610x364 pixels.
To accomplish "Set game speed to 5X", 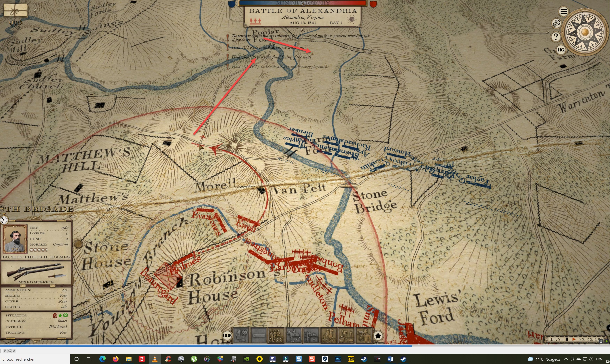I will point(590,339).
